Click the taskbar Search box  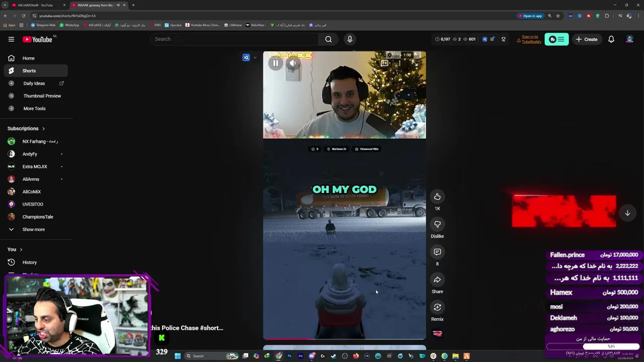tap(211, 356)
